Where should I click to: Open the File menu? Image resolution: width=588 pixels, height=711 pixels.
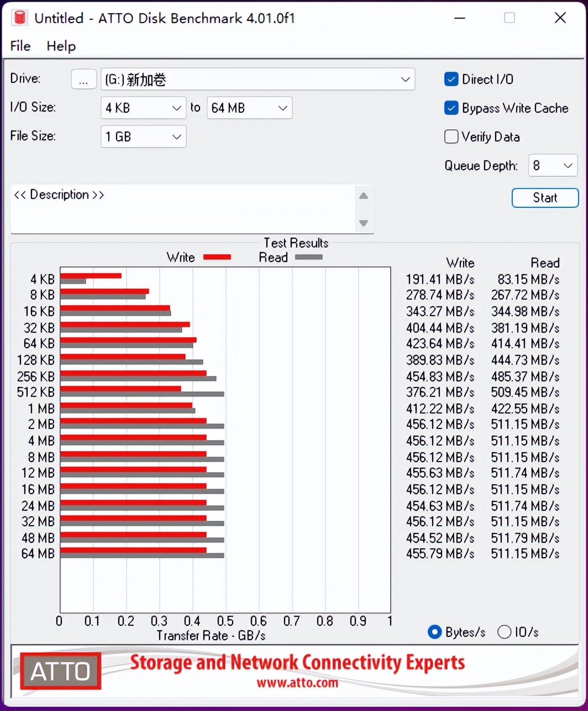tap(20, 46)
